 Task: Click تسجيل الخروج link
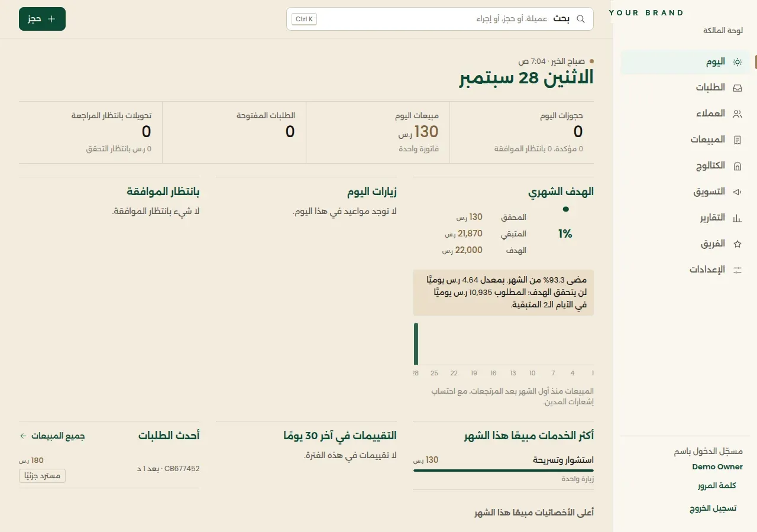(713, 508)
